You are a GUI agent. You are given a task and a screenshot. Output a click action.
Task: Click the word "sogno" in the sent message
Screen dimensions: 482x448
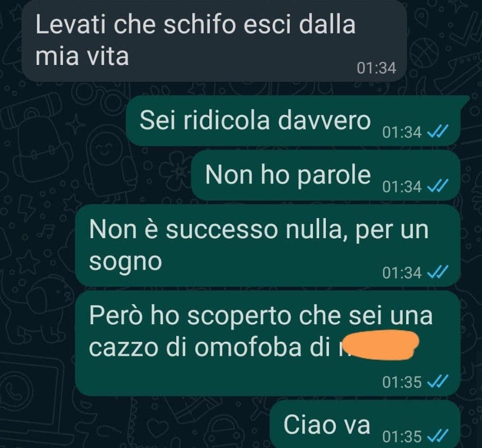125,262
